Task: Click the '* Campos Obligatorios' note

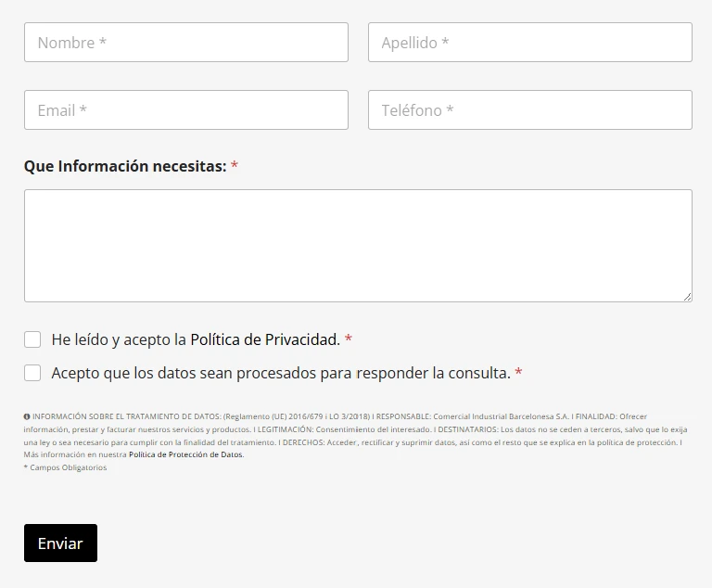Action: pyautogui.click(x=66, y=467)
